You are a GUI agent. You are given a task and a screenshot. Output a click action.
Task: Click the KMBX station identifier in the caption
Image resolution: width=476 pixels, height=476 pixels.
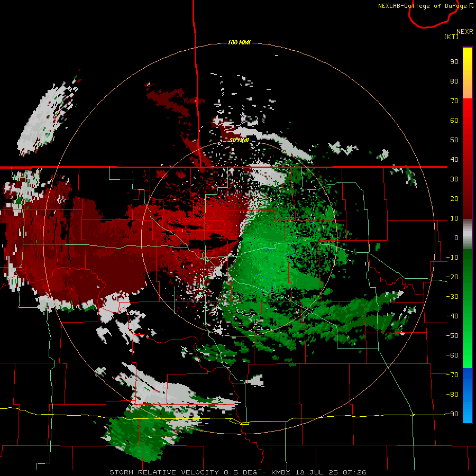(x=281, y=472)
